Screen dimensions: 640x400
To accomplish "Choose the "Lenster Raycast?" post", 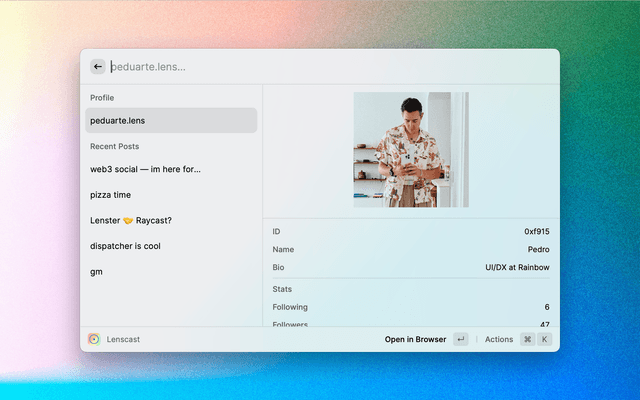I will pyautogui.click(x=171, y=220).
